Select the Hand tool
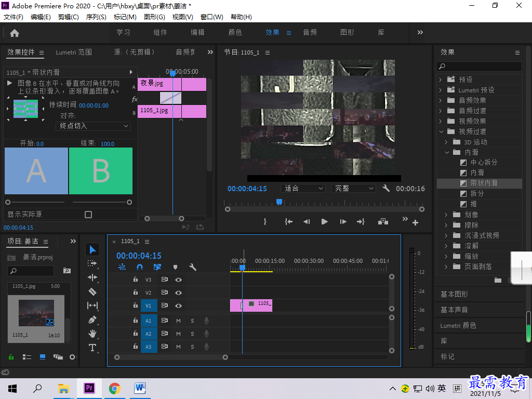532x399 pixels. tap(92, 334)
